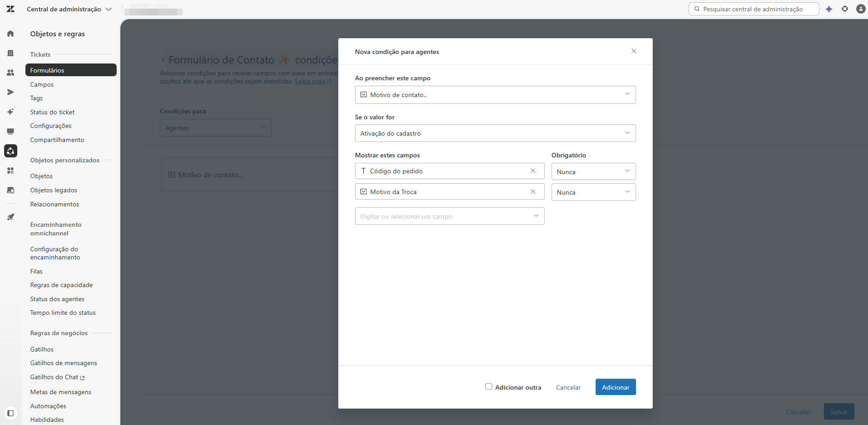Open Filas in the sidebar
This screenshot has height=425, width=868.
(36, 271)
